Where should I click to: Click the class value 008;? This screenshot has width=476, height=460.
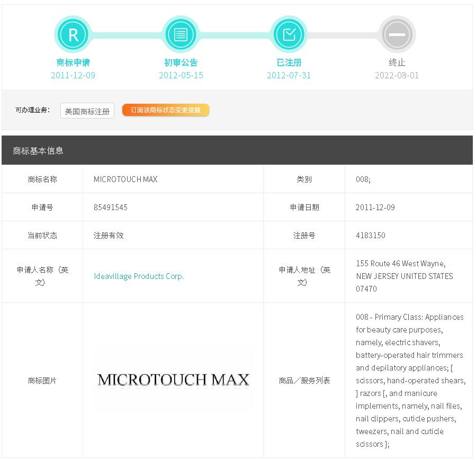point(363,179)
